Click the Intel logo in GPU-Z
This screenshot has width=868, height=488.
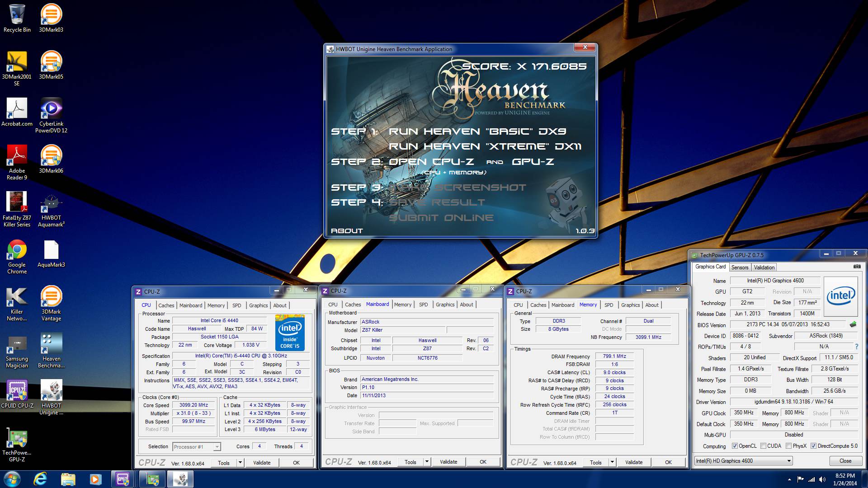coord(841,296)
